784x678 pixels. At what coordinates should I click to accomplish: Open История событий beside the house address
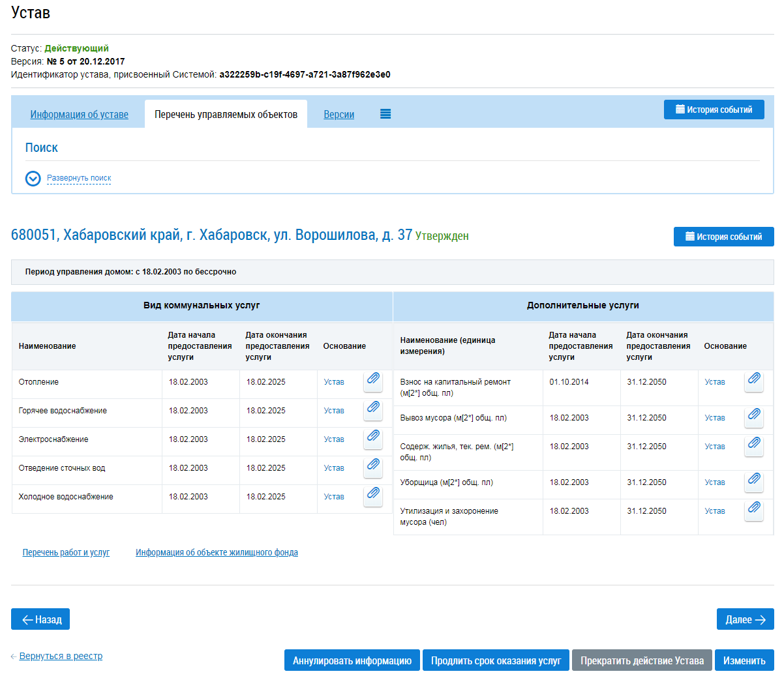(x=724, y=237)
